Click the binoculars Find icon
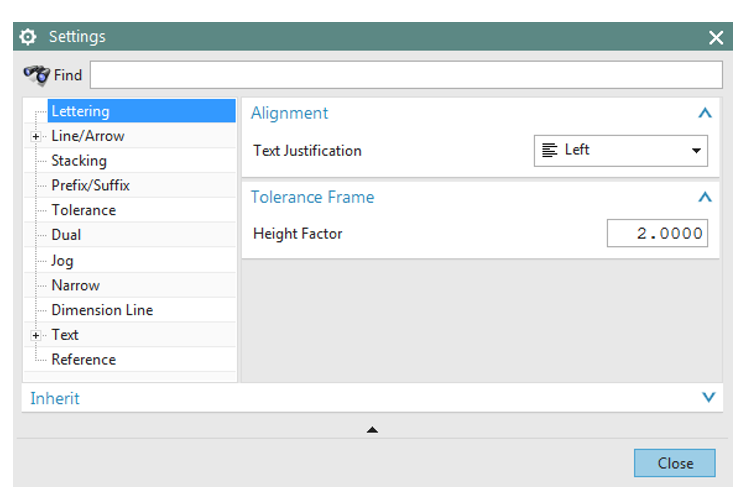The width and height of the screenshot is (744, 496). pyautogui.click(x=37, y=75)
